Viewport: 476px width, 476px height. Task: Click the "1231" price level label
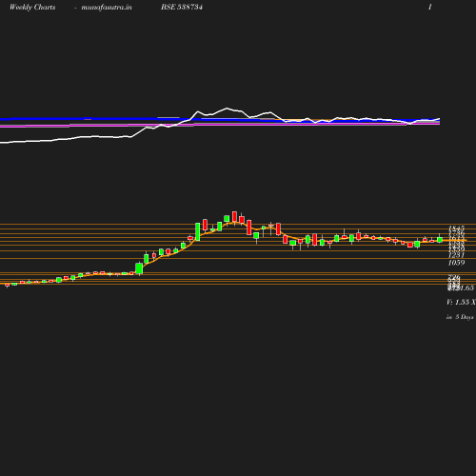coord(456,255)
